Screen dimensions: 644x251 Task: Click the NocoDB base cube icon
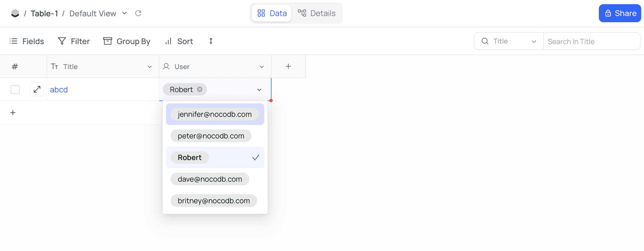coord(15,13)
